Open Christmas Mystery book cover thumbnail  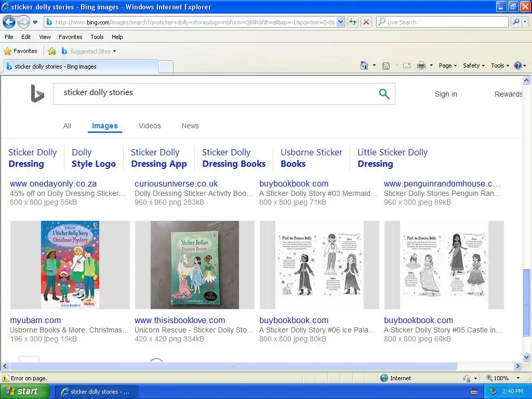point(70,264)
